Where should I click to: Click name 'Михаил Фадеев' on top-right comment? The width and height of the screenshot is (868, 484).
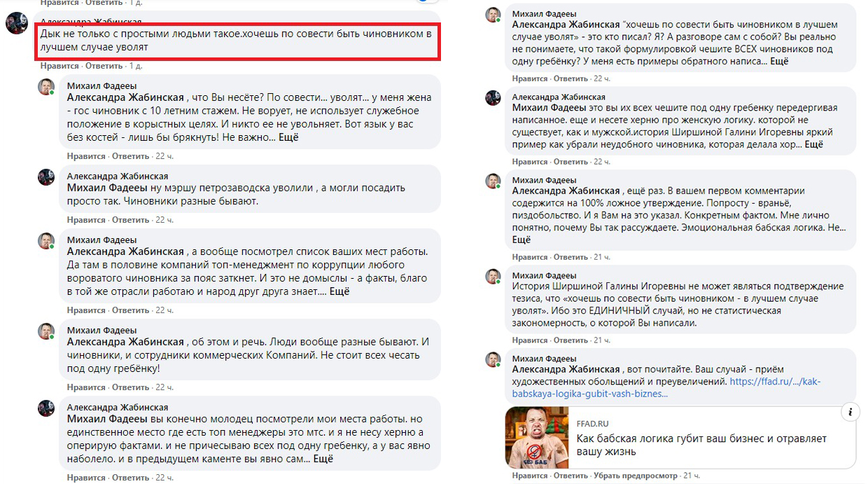pyautogui.click(x=545, y=14)
